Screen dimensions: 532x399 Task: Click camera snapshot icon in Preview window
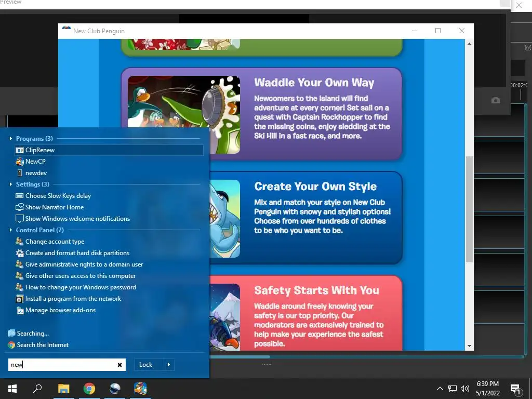495,100
